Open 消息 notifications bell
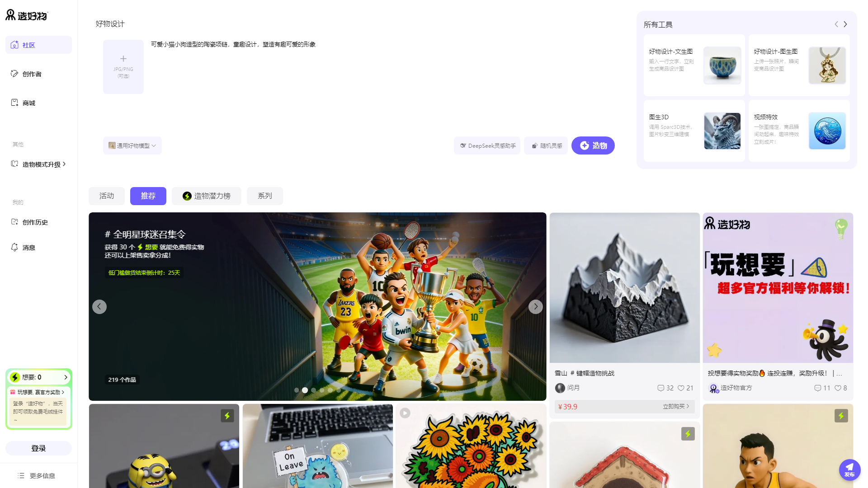Image resolution: width=868 pixels, height=488 pixels. point(15,247)
